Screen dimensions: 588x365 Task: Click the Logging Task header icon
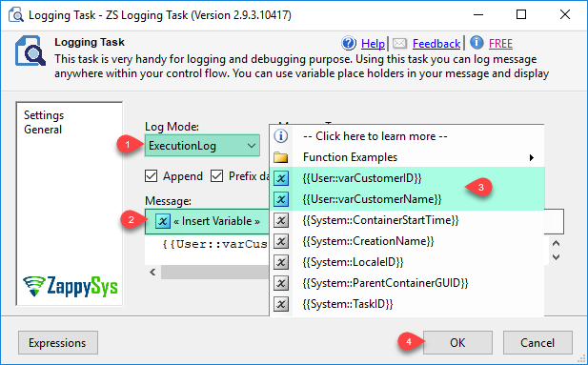coord(30,51)
